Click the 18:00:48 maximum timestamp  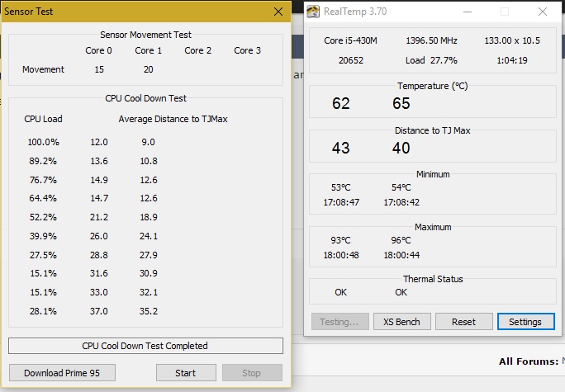(x=341, y=255)
